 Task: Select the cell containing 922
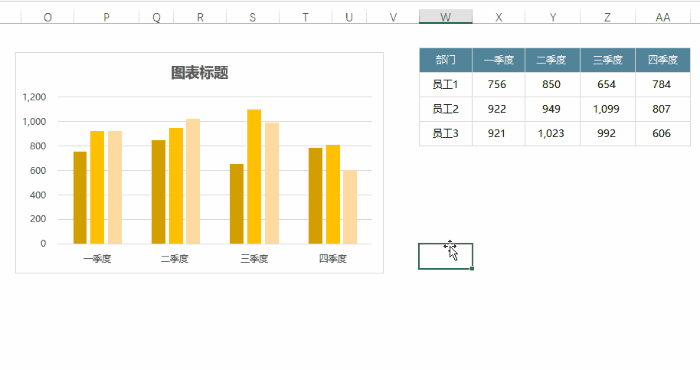click(x=499, y=109)
